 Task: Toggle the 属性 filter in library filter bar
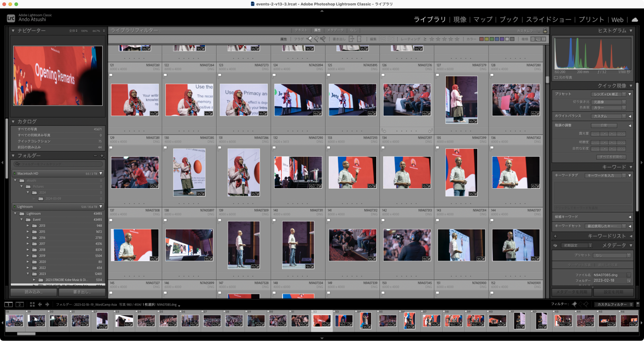coord(317,30)
